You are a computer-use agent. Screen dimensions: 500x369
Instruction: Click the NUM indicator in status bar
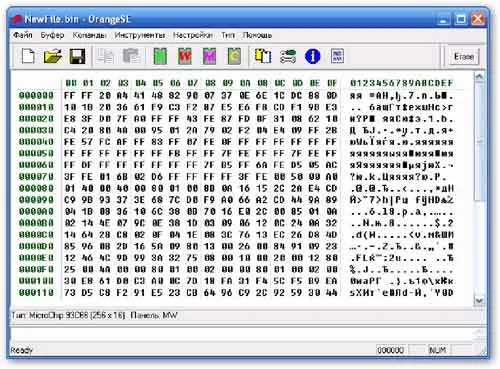(437, 350)
